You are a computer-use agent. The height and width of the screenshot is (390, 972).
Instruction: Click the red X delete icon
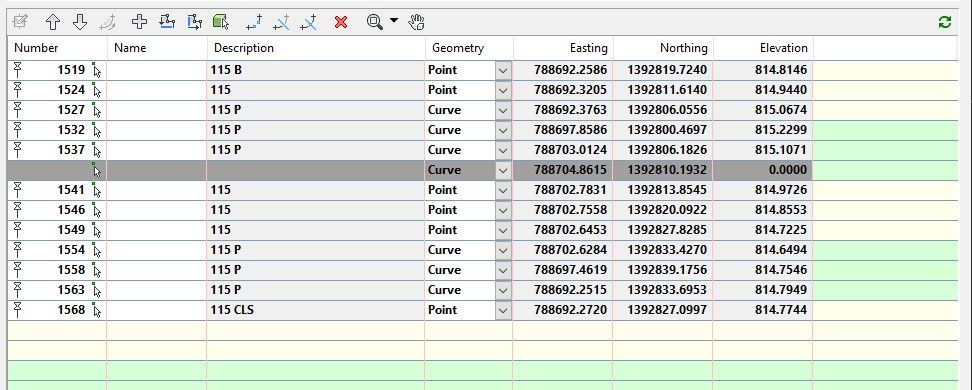pos(341,22)
